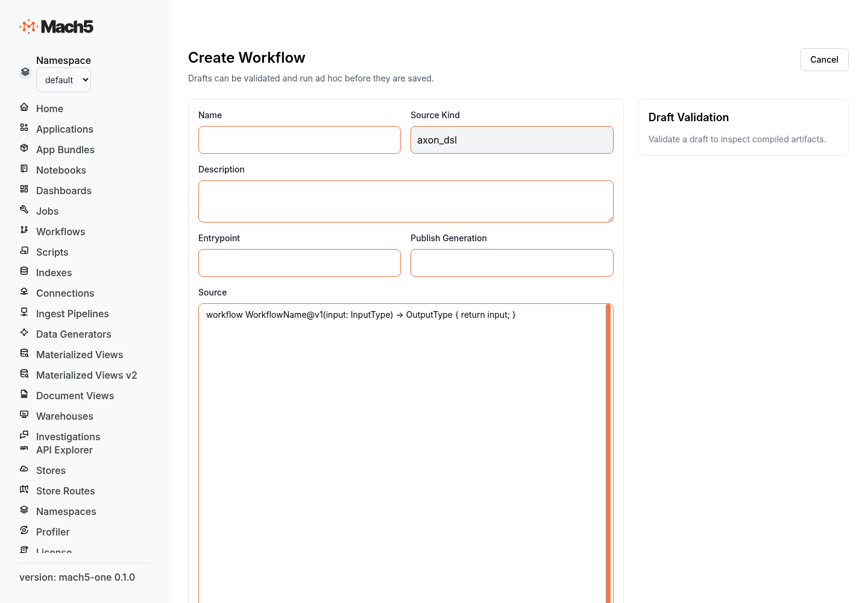Screen dimensions: 868x603
Task: Go to Applications page
Action: click(x=64, y=129)
